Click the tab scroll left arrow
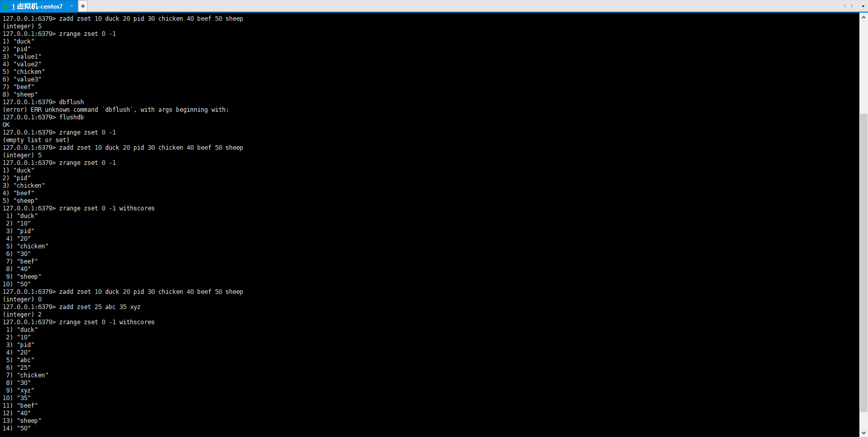 click(x=844, y=6)
